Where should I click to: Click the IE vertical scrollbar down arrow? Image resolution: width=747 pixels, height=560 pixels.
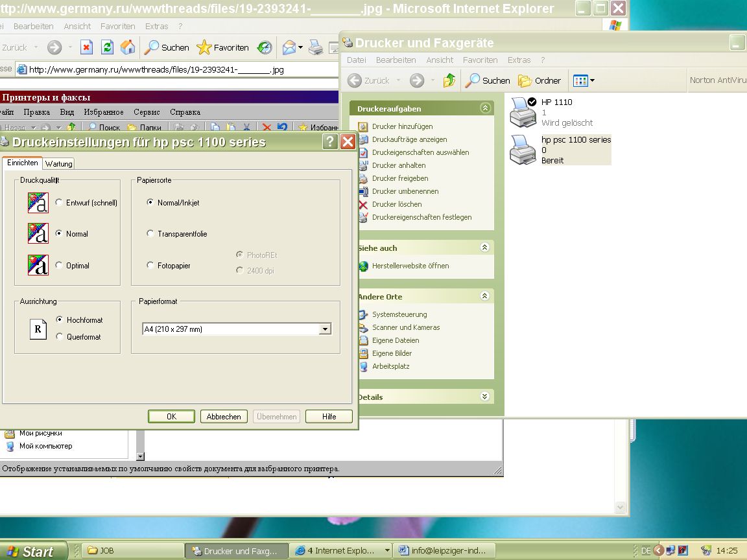(x=621, y=507)
